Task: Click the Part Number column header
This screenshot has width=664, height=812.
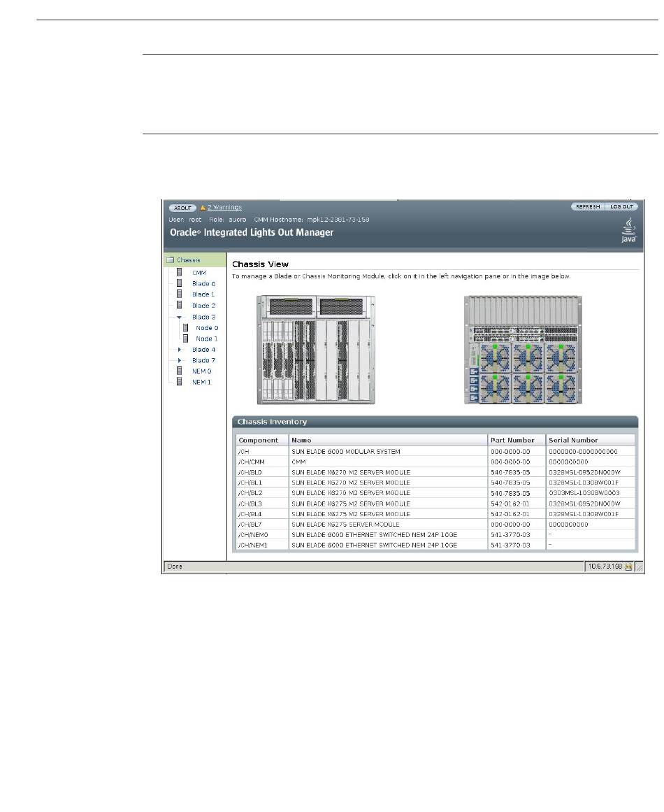Action: 517,440
